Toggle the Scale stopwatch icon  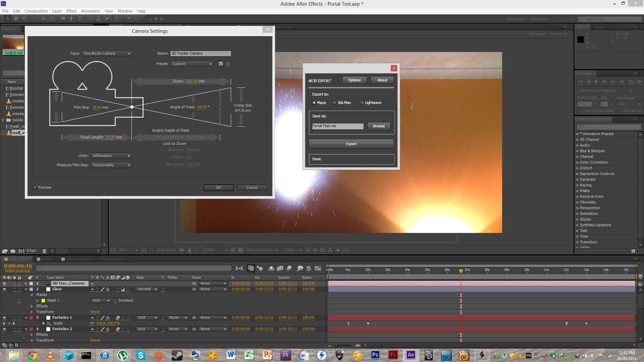click(43, 323)
